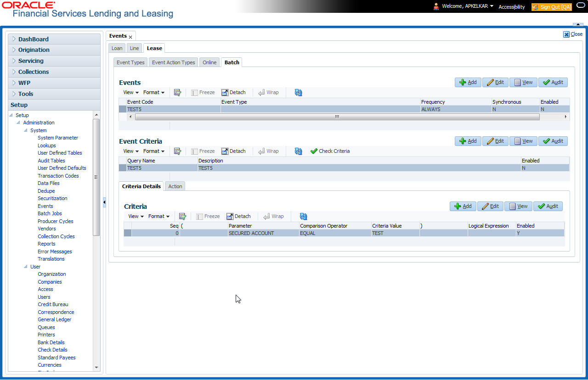Click the Close link at top right
The image size is (588, 380).
[x=573, y=34]
